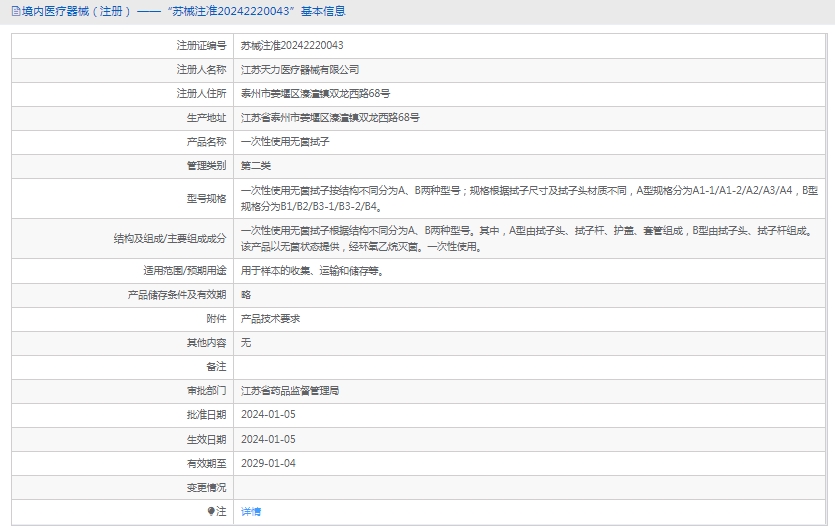Screen dimensions: 835x532
Task: Click the 型号规格 specification text
Action: (x=530, y=198)
